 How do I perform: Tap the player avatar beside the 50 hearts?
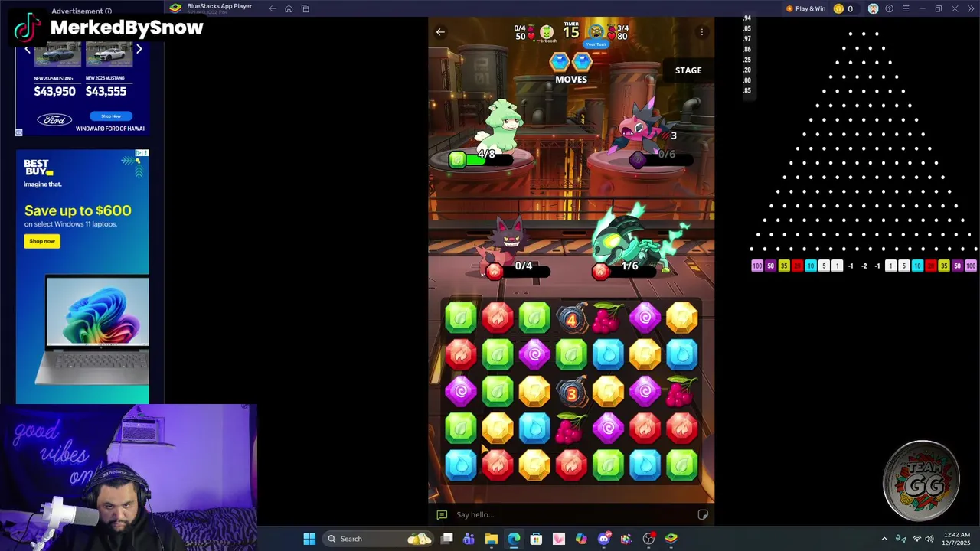(x=547, y=32)
